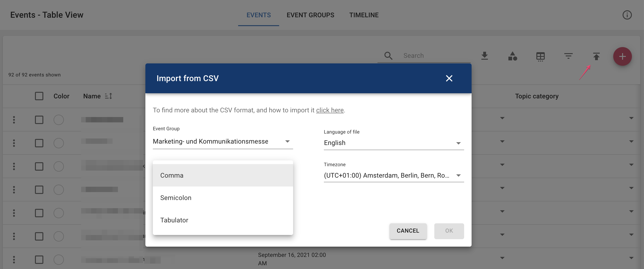Close the Import from CSV dialog

[x=449, y=78]
